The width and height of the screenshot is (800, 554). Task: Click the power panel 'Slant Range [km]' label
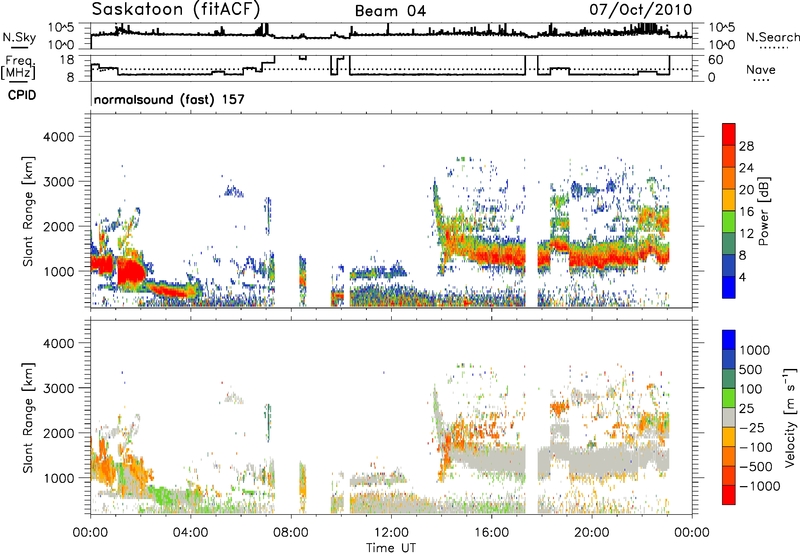pyautogui.click(x=28, y=211)
